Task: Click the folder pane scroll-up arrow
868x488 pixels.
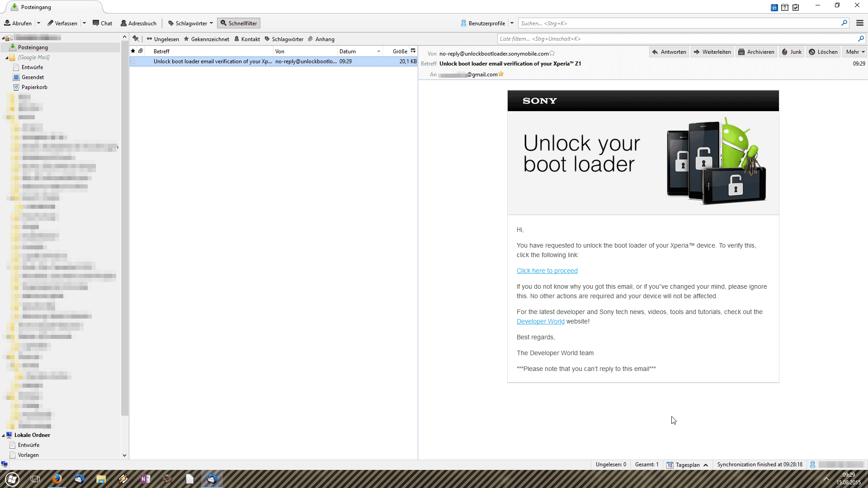Action: [x=124, y=37]
